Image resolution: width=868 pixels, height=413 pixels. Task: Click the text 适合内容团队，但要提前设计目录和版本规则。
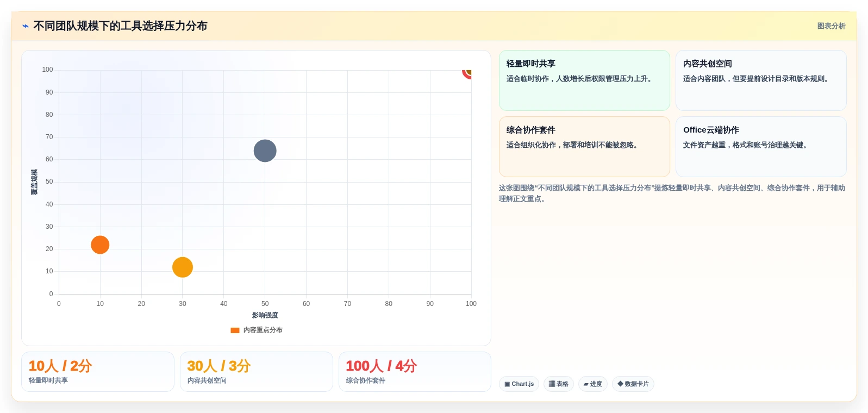click(x=756, y=79)
